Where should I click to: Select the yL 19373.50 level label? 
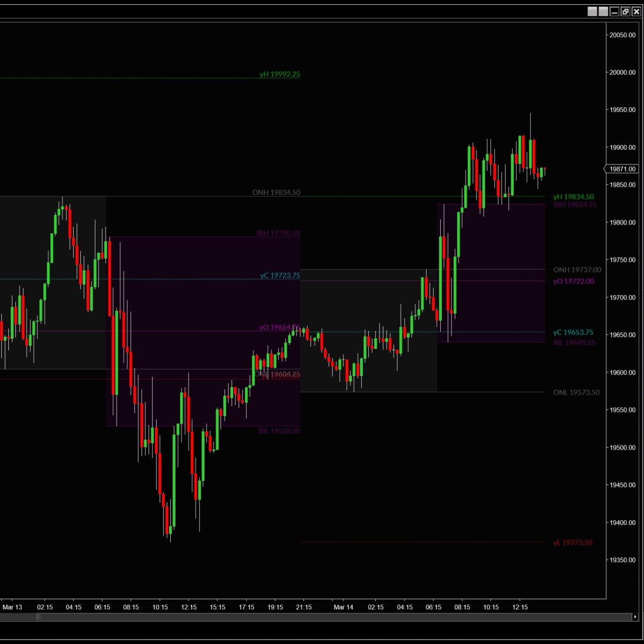572,543
